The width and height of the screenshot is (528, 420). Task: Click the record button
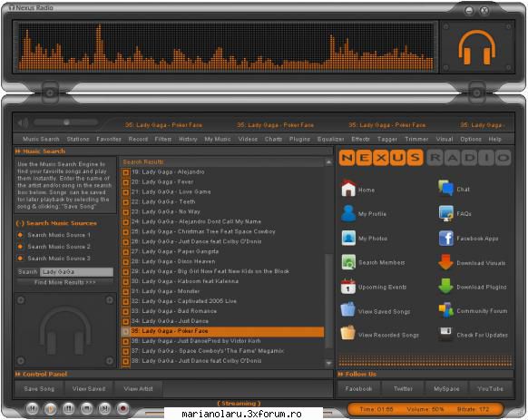pyautogui.click(x=122, y=408)
